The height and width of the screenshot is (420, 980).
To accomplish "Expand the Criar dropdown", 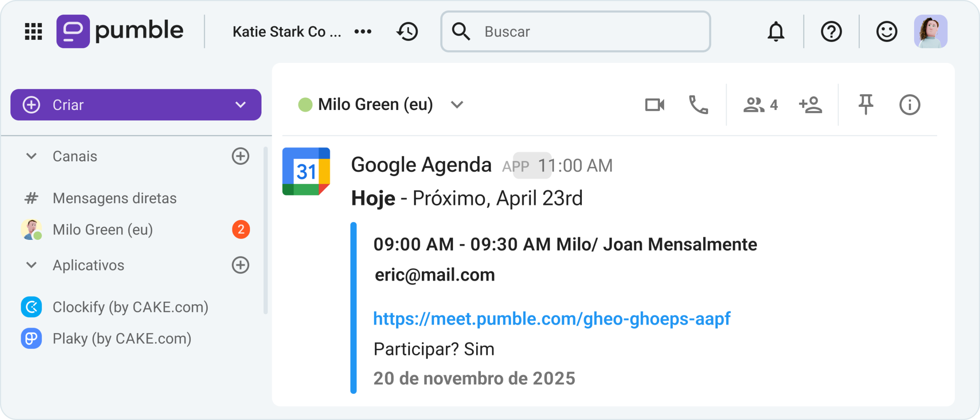I will point(240,104).
